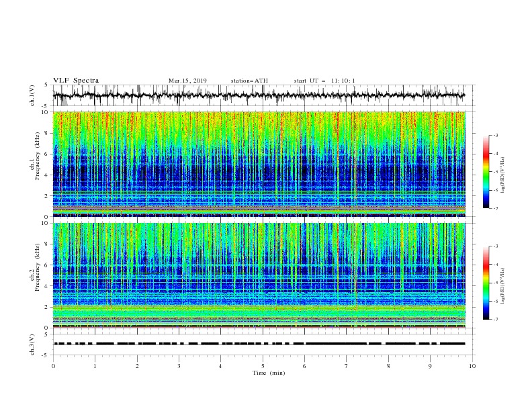This screenshot has height=411, width=532.
Task: Click the '0' tick on the time axis
Action: (x=53, y=366)
